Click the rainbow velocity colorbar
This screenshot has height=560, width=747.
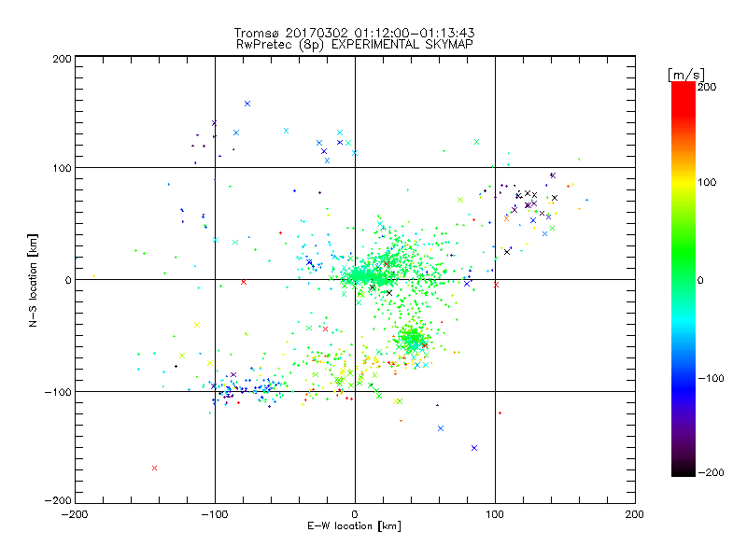(684, 279)
